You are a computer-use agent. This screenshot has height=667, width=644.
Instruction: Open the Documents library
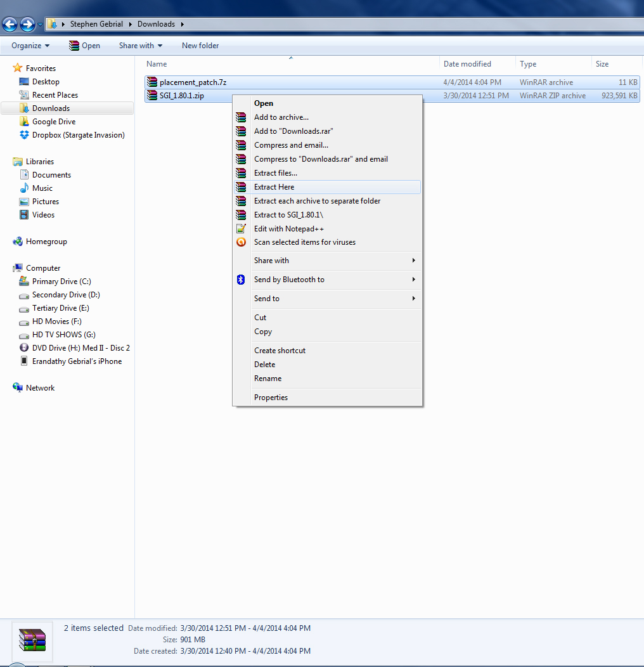coord(51,174)
